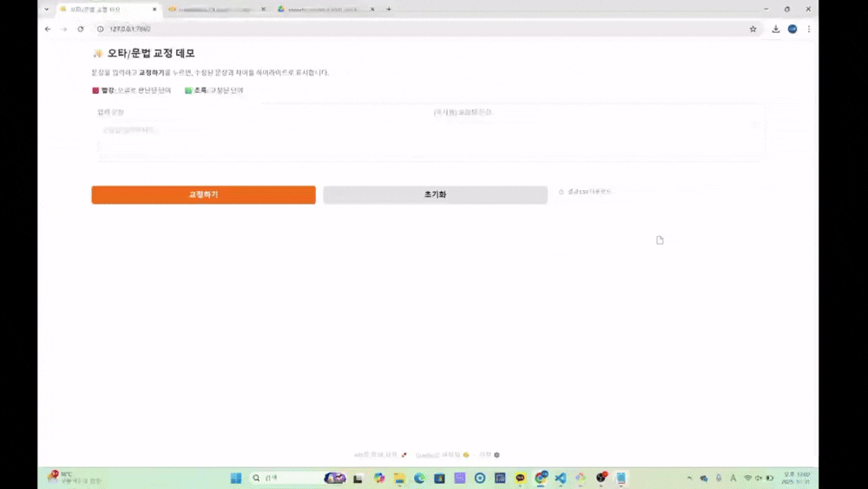868x489 pixels.
Task: Open the tab search dropdown arrow
Action: [x=47, y=9]
